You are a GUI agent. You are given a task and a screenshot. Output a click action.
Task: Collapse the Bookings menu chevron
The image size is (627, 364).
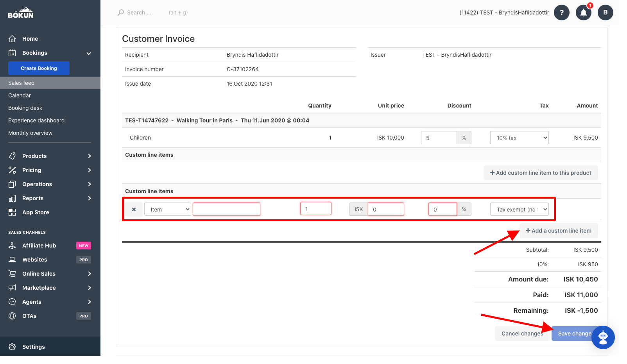(89, 53)
